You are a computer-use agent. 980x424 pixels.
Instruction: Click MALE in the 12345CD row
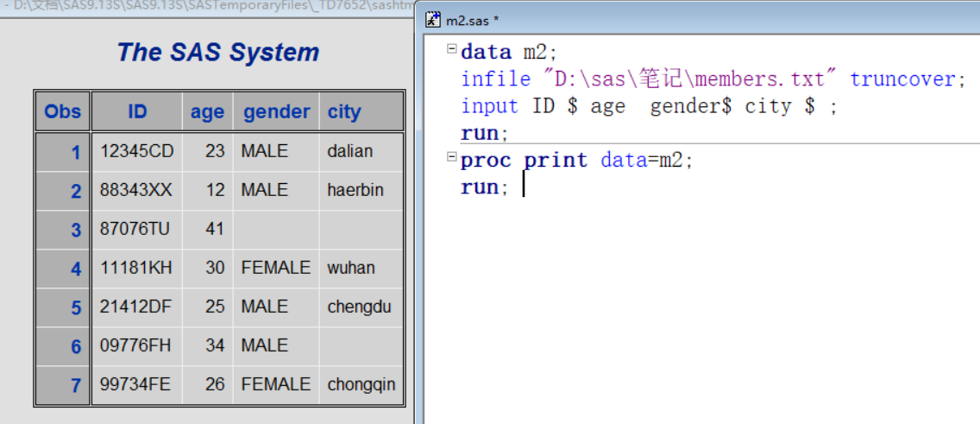click(264, 151)
